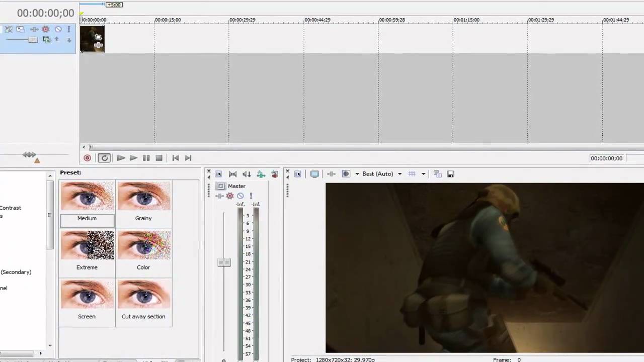This screenshot has height=362, width=644.
Task: Click the +5:00 loop region label
Action: click(114, 5)
